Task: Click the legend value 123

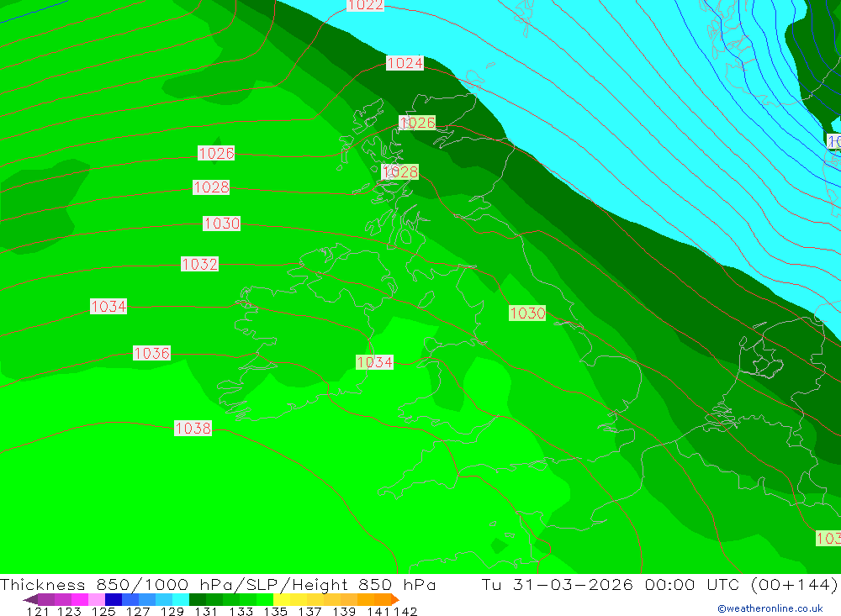Action: [x=69, y=612]
